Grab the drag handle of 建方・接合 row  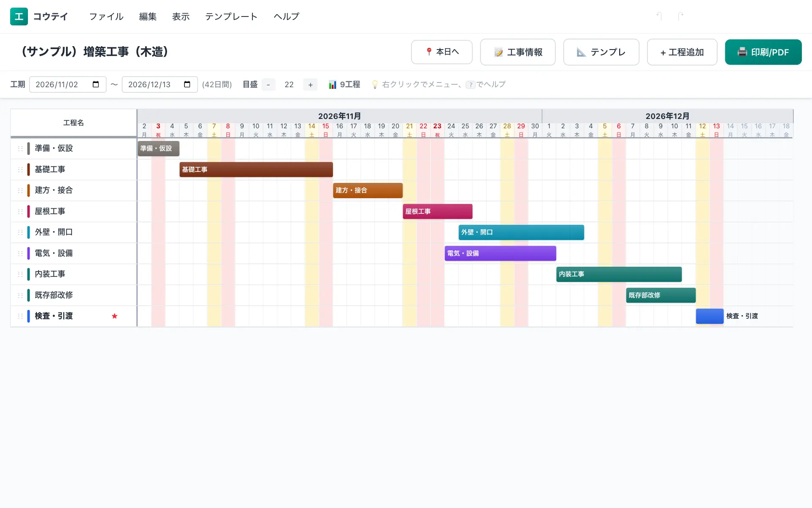[20, 190]
